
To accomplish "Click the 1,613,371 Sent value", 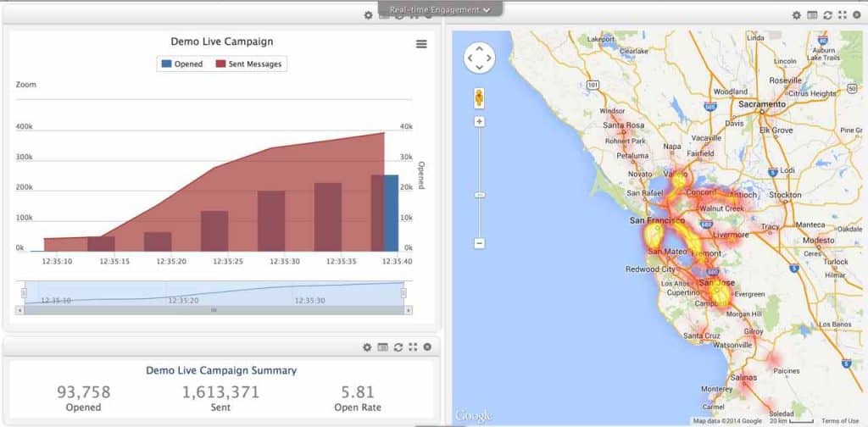I will (x=221, y=392).
